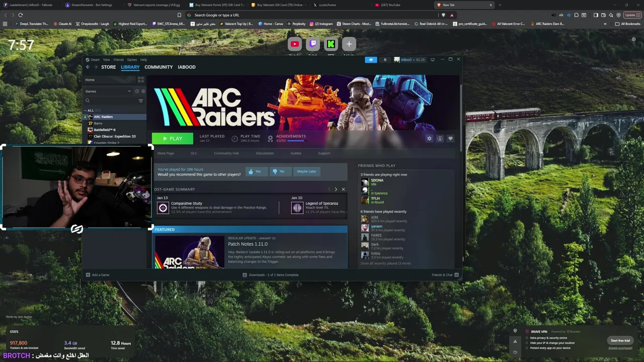Open Brave VPN shield toolbar icon
644x362 pixels.
619,15
